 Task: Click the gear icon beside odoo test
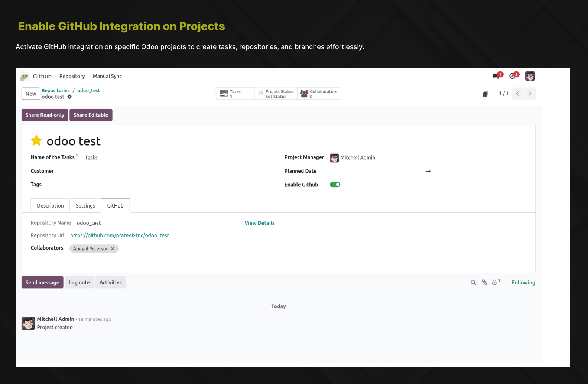pyautogui.click(x=69, y=97)
